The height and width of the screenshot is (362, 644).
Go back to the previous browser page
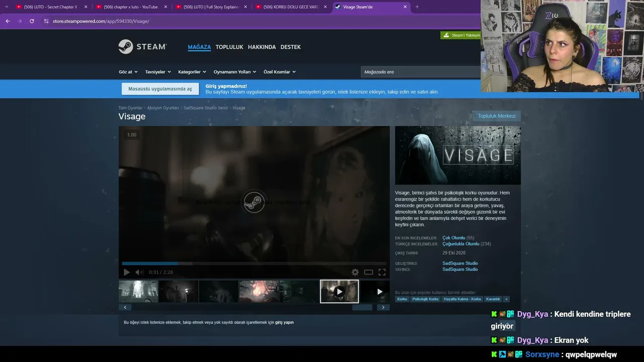(x=8, y=21)
